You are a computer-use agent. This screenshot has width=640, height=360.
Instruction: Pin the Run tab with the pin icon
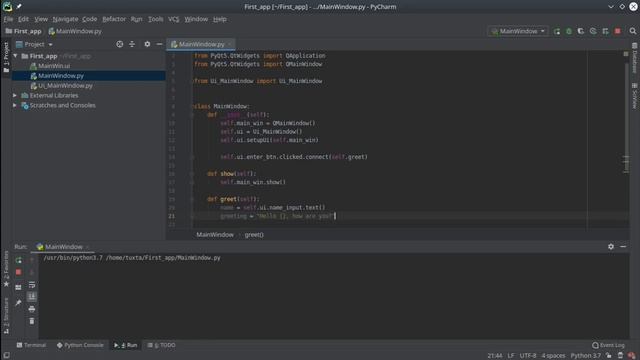click(18, 303)
